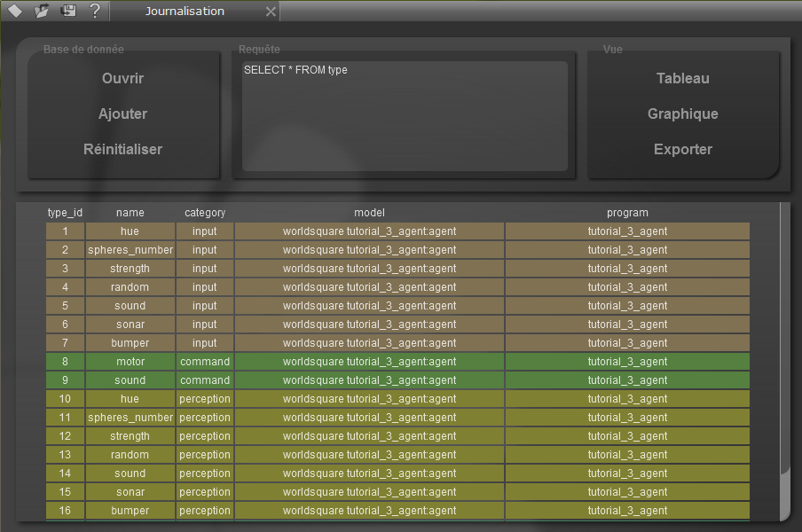Click model cell in motor row 8
Image resolution: width=802 pixels, height=532 pixels.
(369, 362)
